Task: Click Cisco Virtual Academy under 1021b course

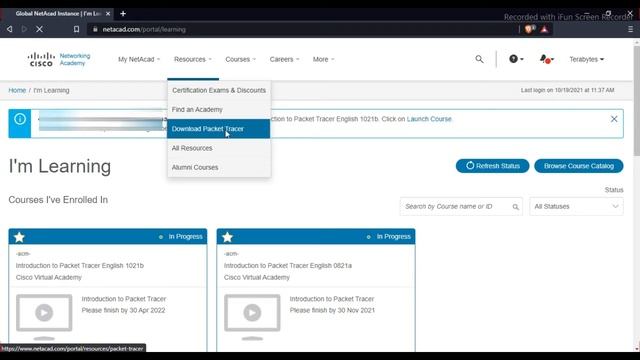Action: [x=49, y=277]
